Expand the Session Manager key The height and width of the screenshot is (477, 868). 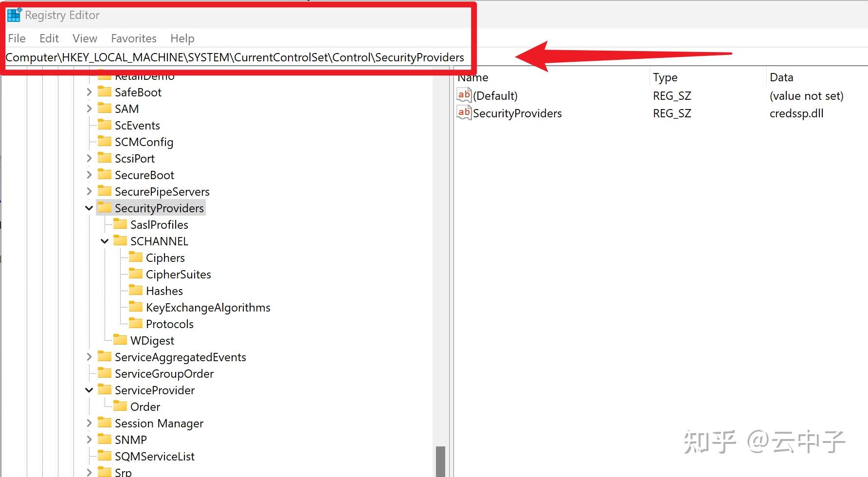89,423
